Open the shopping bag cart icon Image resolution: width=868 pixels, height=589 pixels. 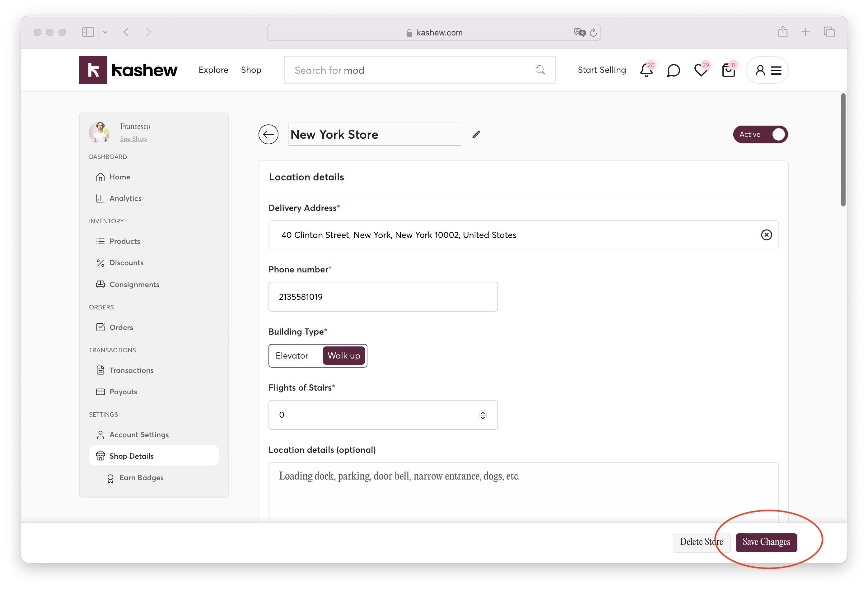point(728,70)
